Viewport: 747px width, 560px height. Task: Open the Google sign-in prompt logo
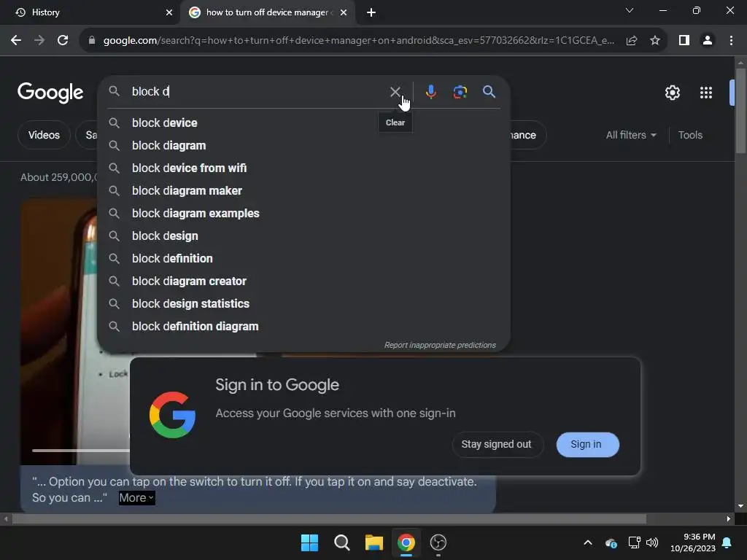(x=172, y=415)
